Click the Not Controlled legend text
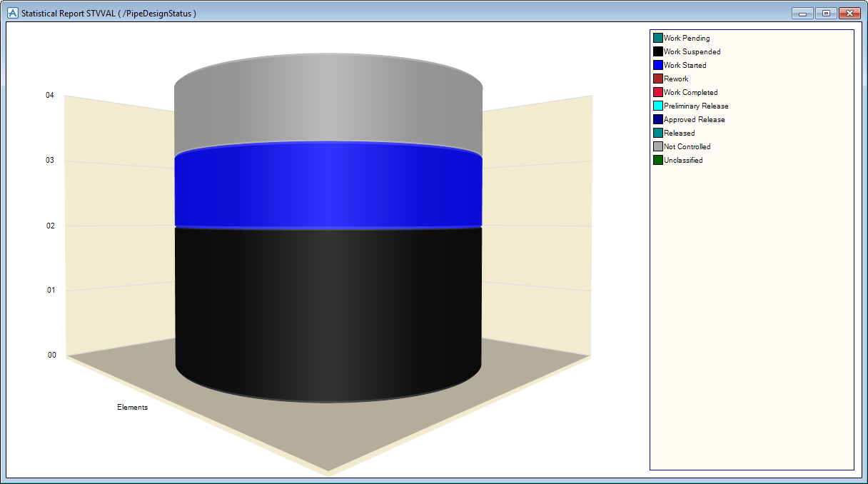The width and height of the screenshot is (868, 484). click(687, 146)
